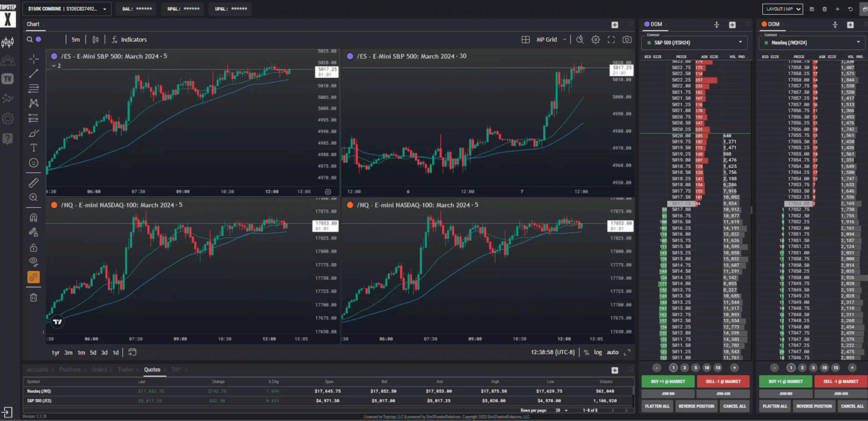Screen dimensions: 868x421
Task: Select the crosshair cursor tool
Action: 34,59
